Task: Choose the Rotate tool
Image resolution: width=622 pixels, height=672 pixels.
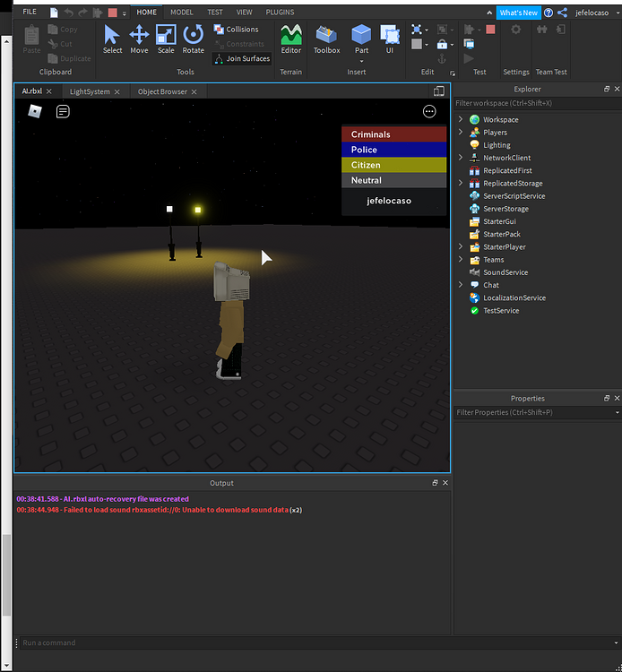Action: point(194,39)
